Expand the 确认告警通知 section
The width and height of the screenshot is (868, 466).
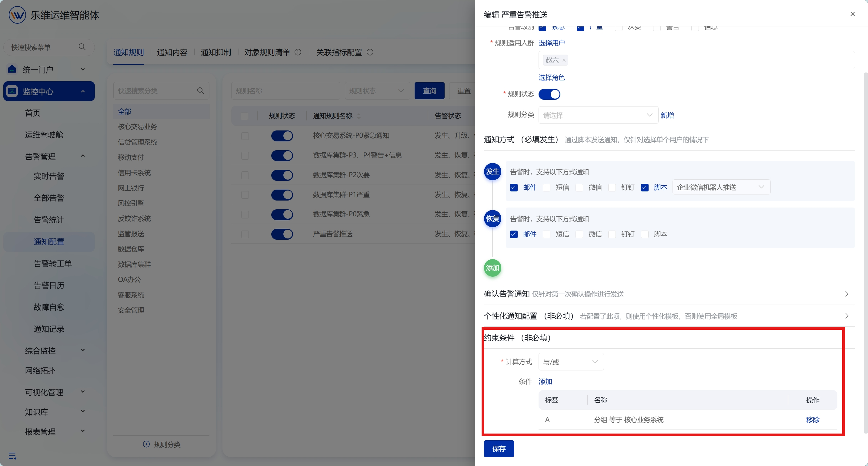tap(846, 294)
